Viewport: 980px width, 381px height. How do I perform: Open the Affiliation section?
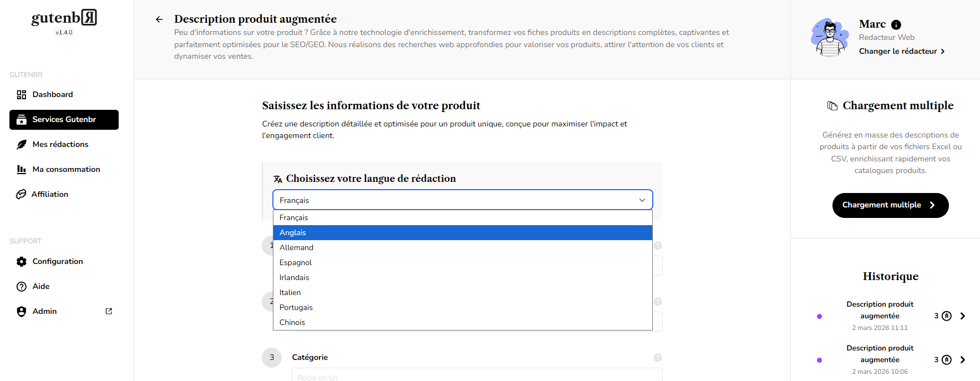point(49,195)
